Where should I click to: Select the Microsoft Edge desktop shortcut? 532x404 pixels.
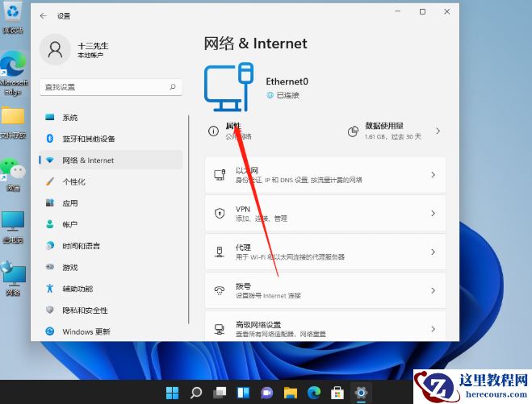coord(14,73)
